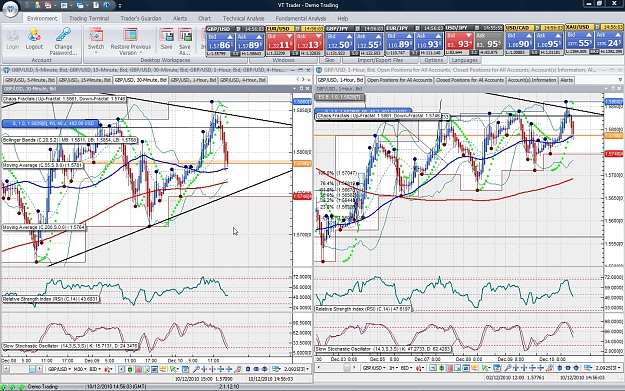The height and width of the screenshot is (391, 625).
Task: Open Fundamental Analysis ribbon tab
Action: [301, 18]
